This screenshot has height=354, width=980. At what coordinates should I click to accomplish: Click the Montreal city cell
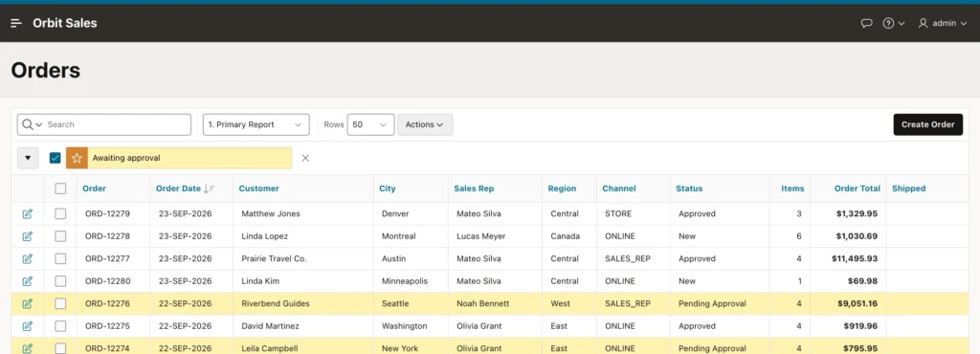click(x=399, y=236)
